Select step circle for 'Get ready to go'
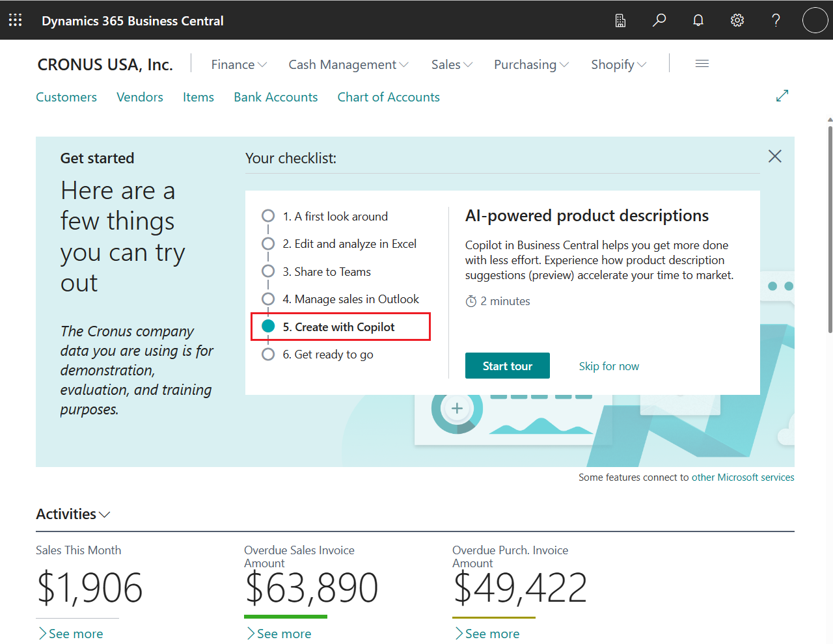 pyautogui.click(x=268, y=354)
